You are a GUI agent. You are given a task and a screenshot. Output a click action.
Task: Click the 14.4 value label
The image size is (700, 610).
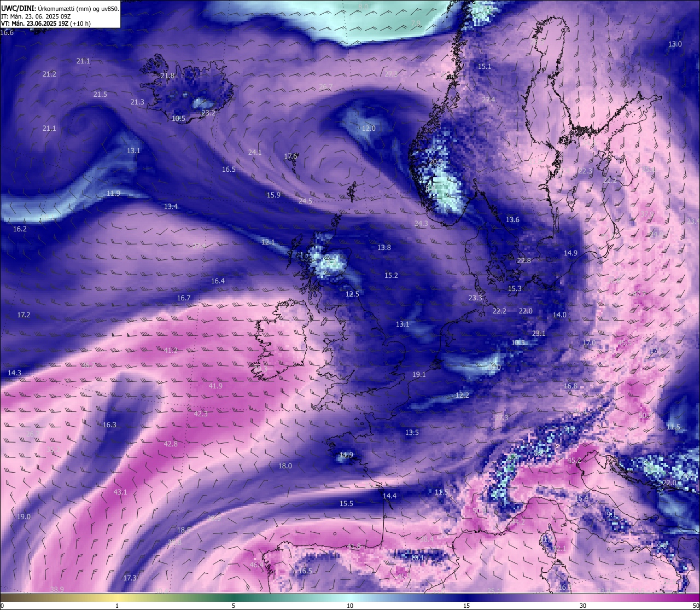389,496
